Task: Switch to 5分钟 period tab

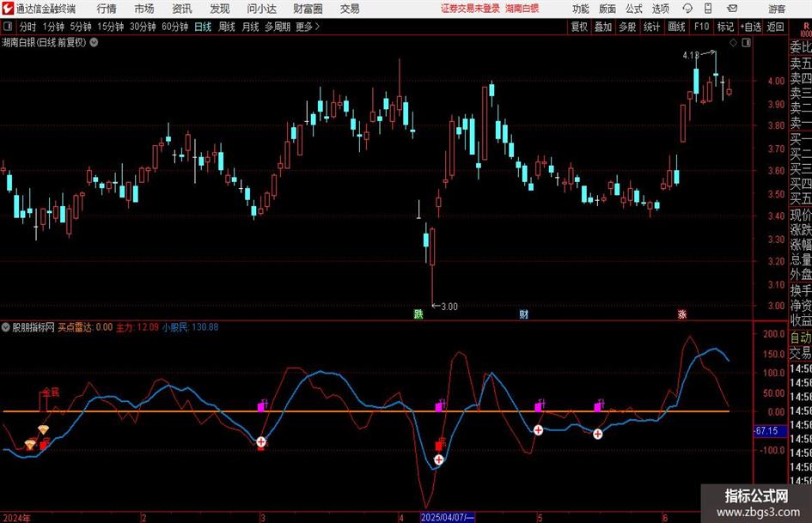Action: (x=81, y=27)
